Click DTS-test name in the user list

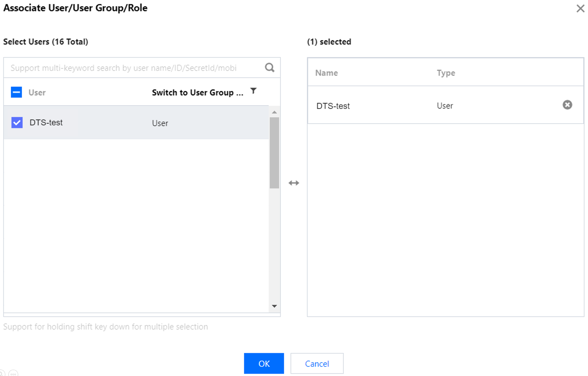(x=46, y=123)
